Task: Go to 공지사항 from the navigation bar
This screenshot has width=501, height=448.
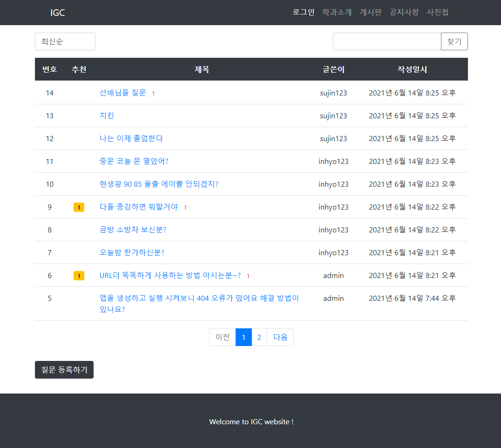Action: [404, 12]
